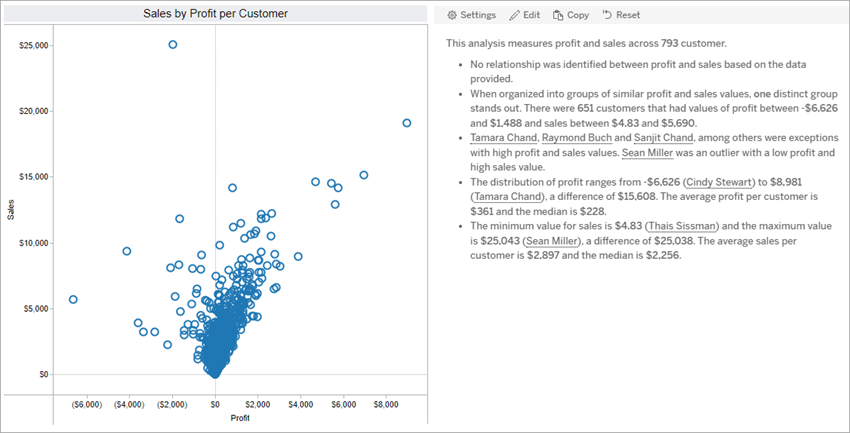
Task: Select the isolated point near -$4,000 profit, $9,000 sales
Action: pyautogui.click(x=127, y=251)
